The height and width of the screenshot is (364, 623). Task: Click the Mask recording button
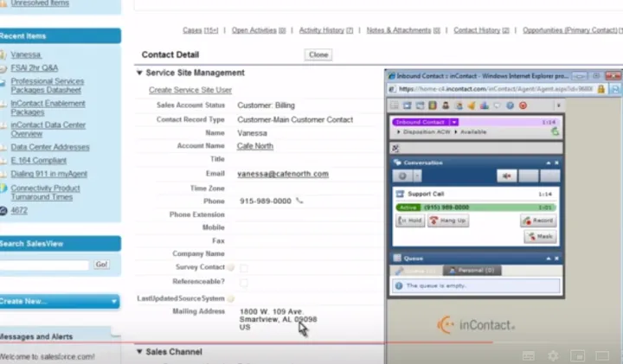pyautogui.click(x=539, y=236)
